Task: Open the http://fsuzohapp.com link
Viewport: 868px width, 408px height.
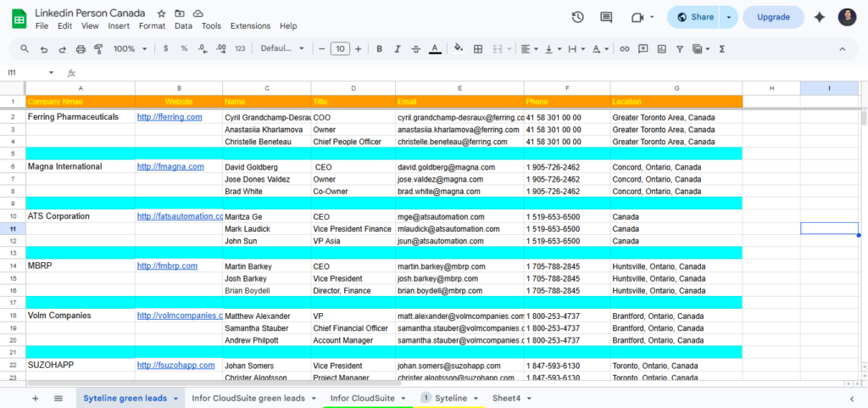Action: [x=175, y=365]
